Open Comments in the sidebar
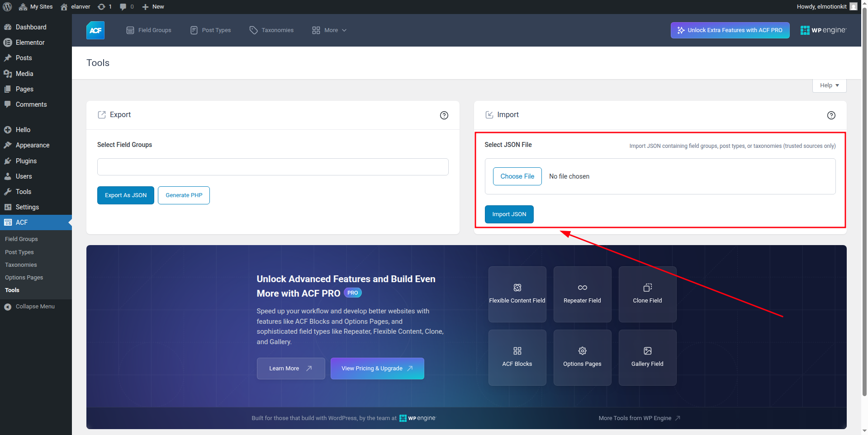868x435 pixels. [36, 104]
